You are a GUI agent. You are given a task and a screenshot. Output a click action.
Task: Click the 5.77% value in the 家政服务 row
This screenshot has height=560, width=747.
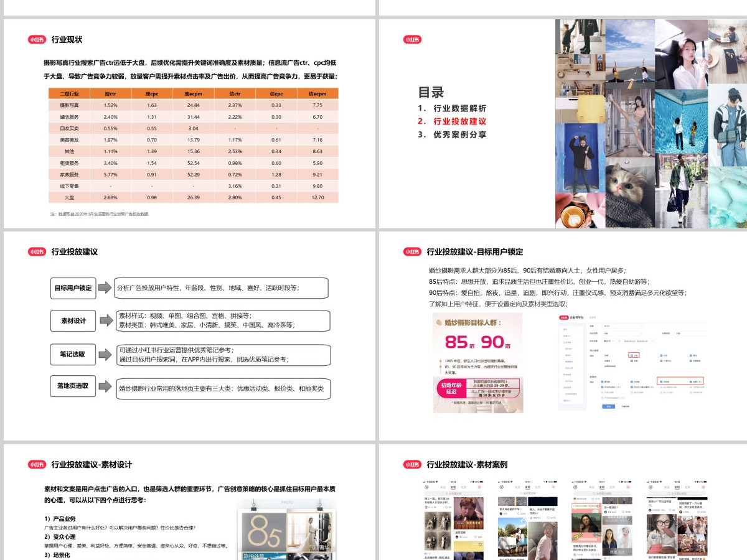pos(111,174)
